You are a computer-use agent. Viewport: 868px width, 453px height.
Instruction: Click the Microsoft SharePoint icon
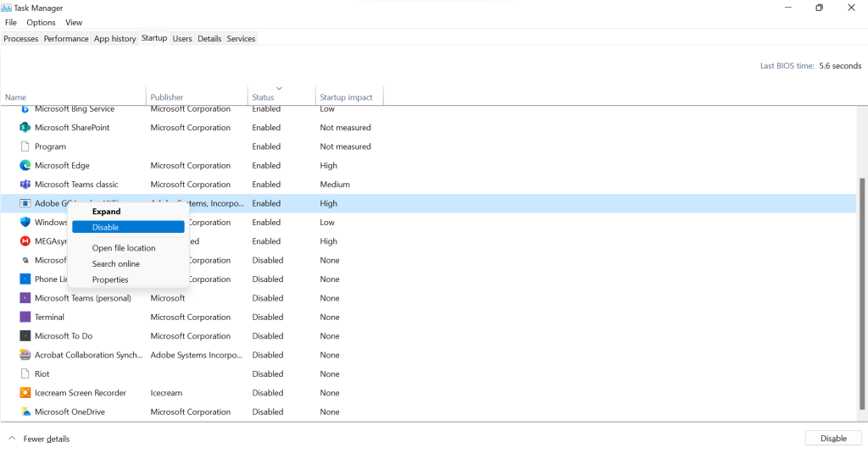(x=25, y=127)
